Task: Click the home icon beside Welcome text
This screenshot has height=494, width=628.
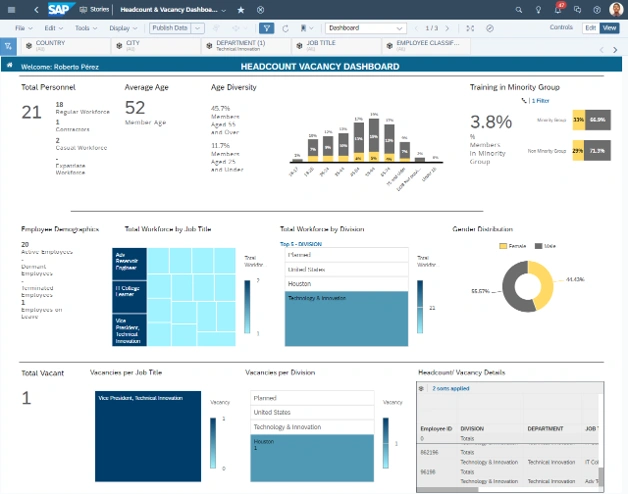Action: coord(10,65)
